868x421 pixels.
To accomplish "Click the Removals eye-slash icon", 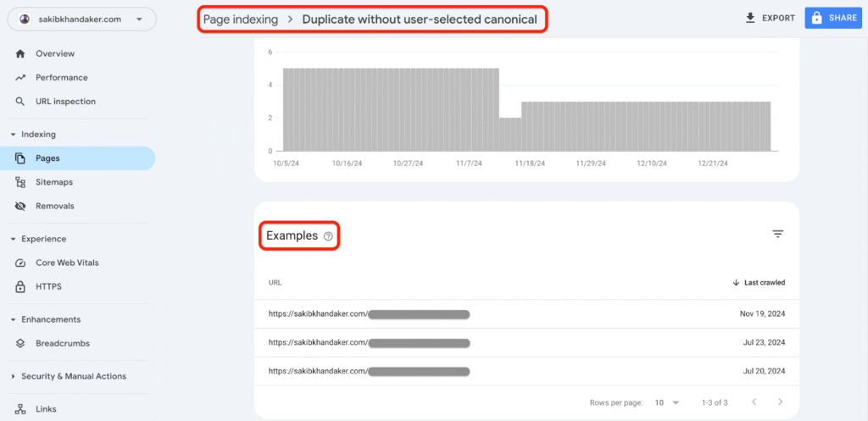I will pyautogui.click(x=20, y=206).
